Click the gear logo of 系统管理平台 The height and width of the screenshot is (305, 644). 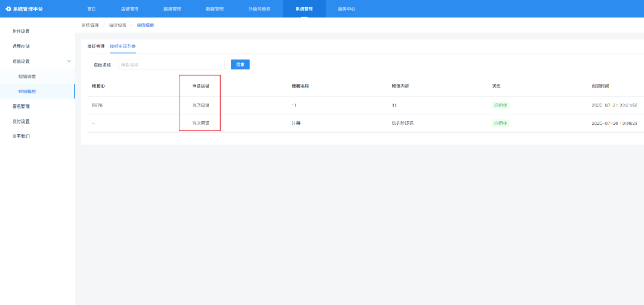pos(8,8)
